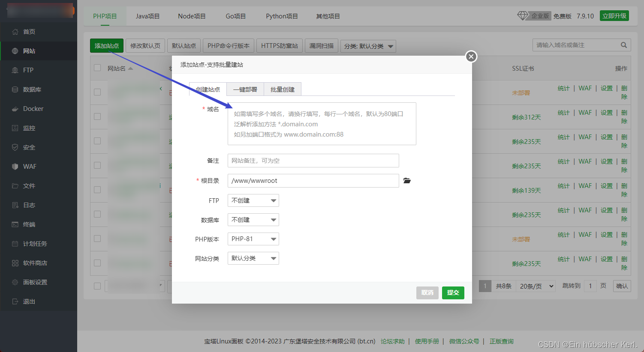644x352 pixels.
Task: Click the database icon beside 数据库
Action: [x=15, y=89]
